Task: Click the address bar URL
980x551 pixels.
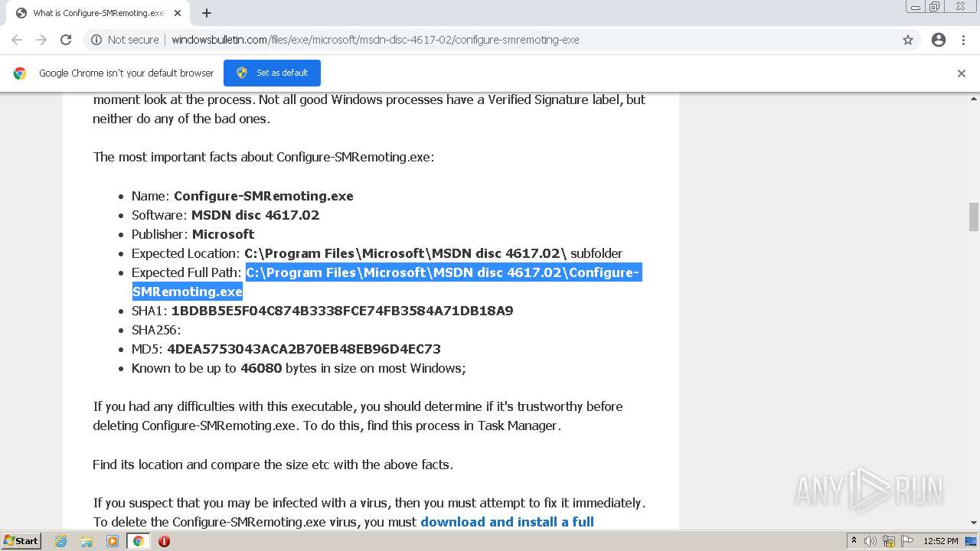Action: [x=375, y=40]
